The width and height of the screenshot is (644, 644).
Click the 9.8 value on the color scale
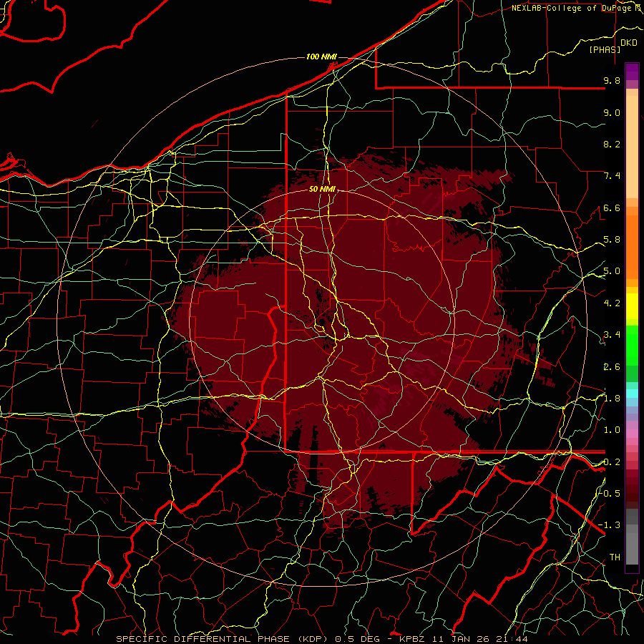point(612,80)
